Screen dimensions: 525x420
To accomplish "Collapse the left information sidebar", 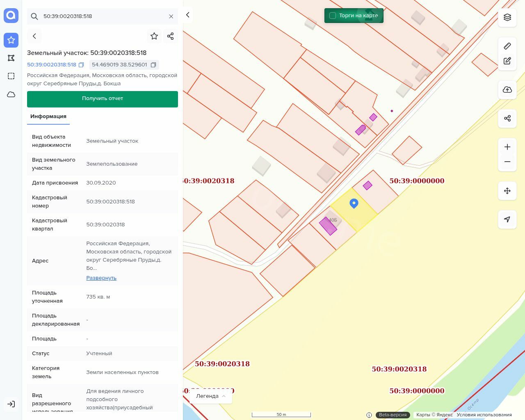I will (x=188, y=15).
